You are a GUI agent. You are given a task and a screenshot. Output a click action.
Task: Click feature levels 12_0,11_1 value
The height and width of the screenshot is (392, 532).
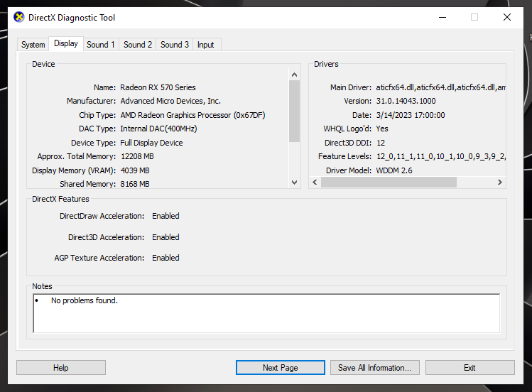(441, 156)
